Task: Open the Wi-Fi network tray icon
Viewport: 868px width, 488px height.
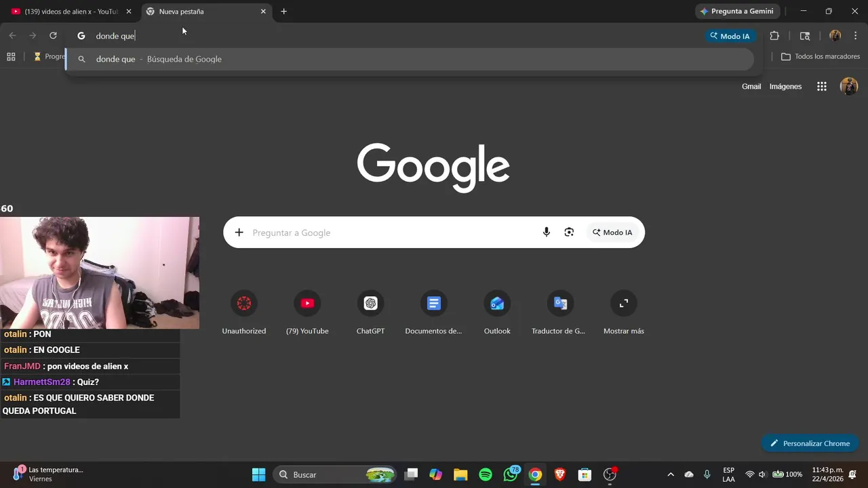Action: pyautogui.click(x=750, y=474)
